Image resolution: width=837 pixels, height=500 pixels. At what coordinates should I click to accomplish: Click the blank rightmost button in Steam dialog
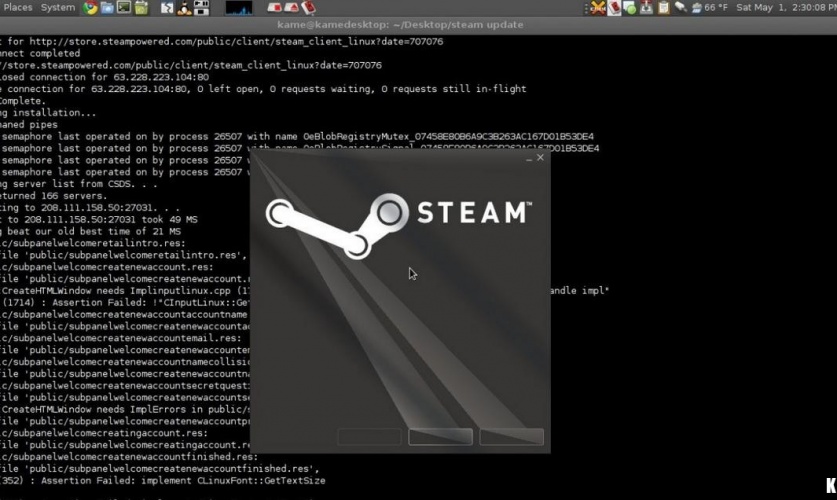[511, 437]
